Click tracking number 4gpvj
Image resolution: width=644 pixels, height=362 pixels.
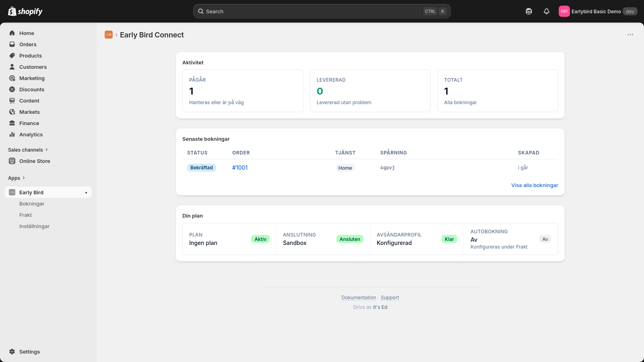387,168
